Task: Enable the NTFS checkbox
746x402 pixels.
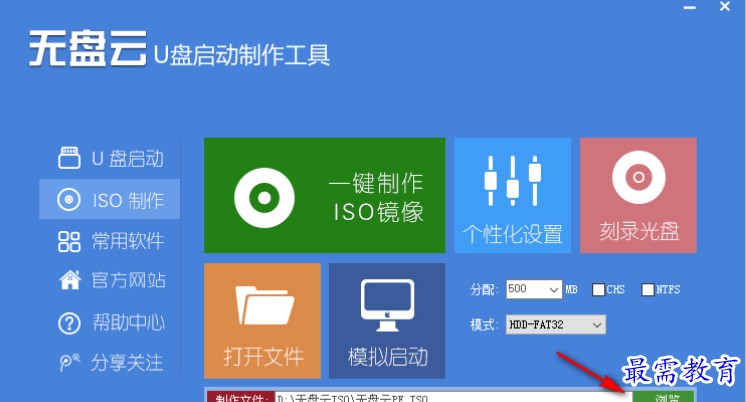Action: pyautogui.click(x=648, y=290)
